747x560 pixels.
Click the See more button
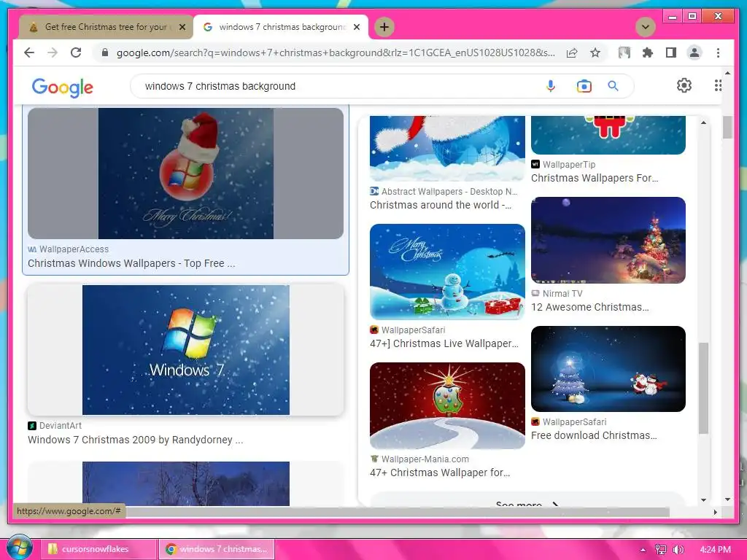click(527, 500)
